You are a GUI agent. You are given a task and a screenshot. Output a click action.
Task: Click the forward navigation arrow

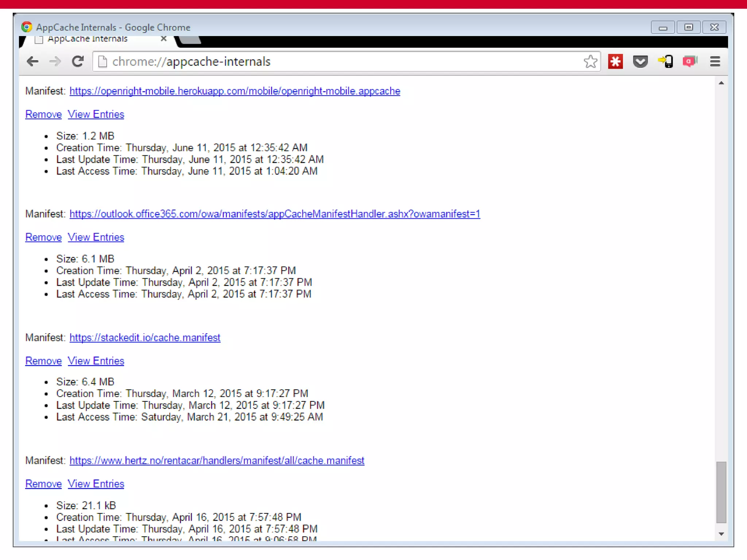(55, 62)
